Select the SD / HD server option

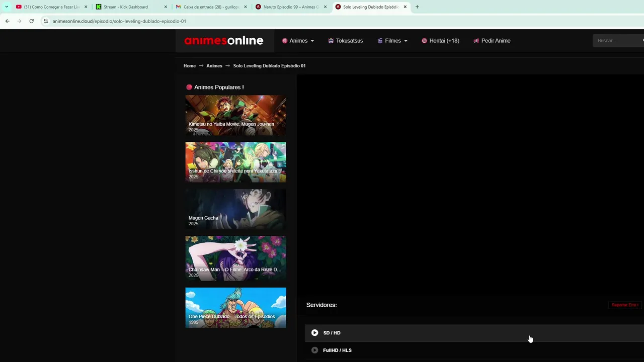pos(474,333)
